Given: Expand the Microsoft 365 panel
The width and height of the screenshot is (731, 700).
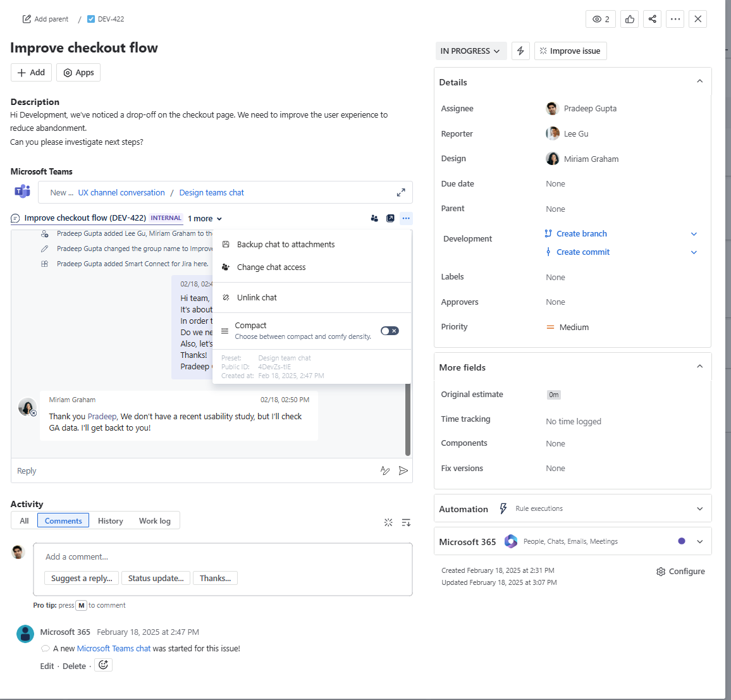Looking at the screenshot, I should 699,541.
